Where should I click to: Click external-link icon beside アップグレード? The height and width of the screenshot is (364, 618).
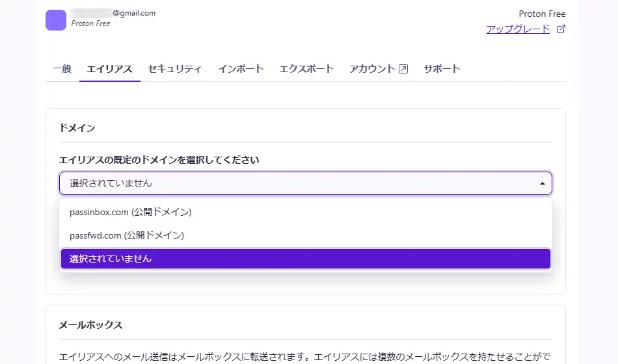click(x=561, y=29)
